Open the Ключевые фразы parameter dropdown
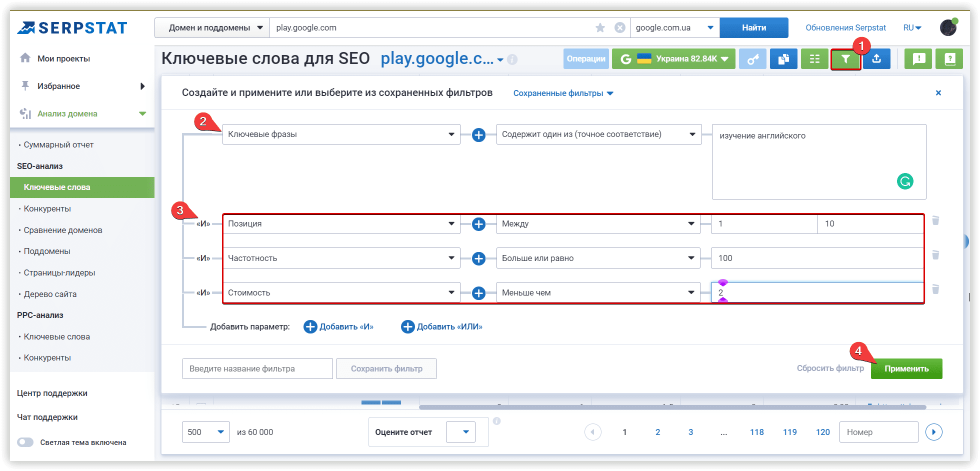This screenshot has height=471, width=980. coord(341,134)
